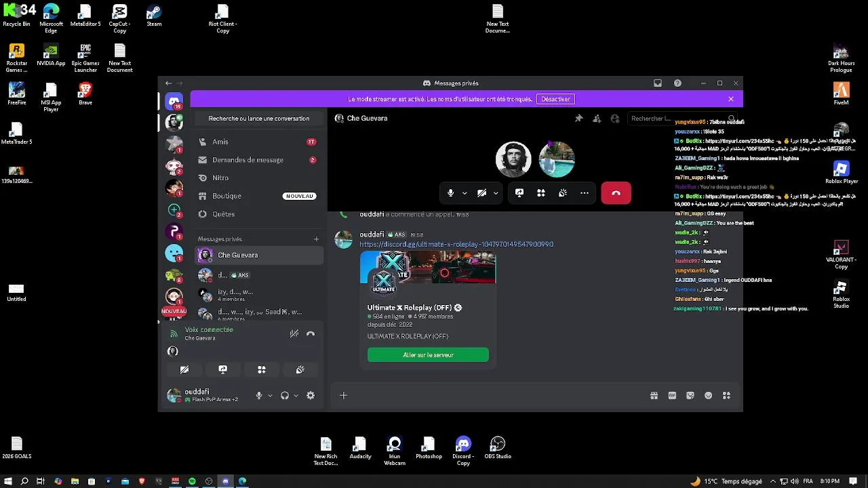Open activities button in voice panel

262,369
